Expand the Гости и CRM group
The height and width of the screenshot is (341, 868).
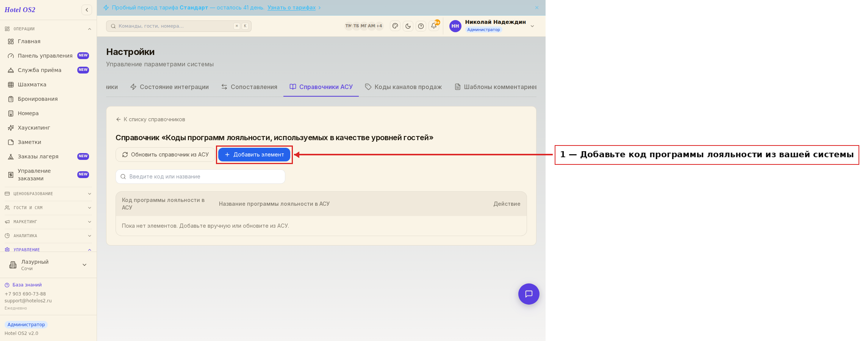[48, 208]
